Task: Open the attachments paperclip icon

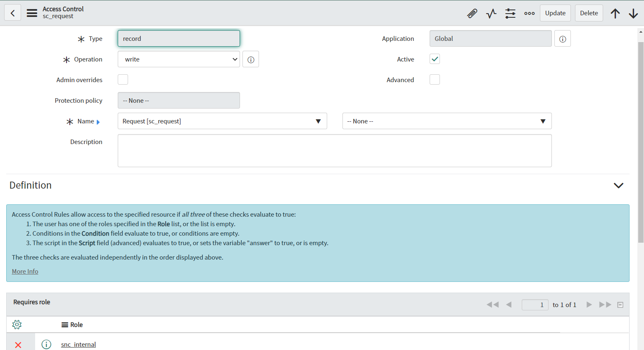Action: coord(472,13)
